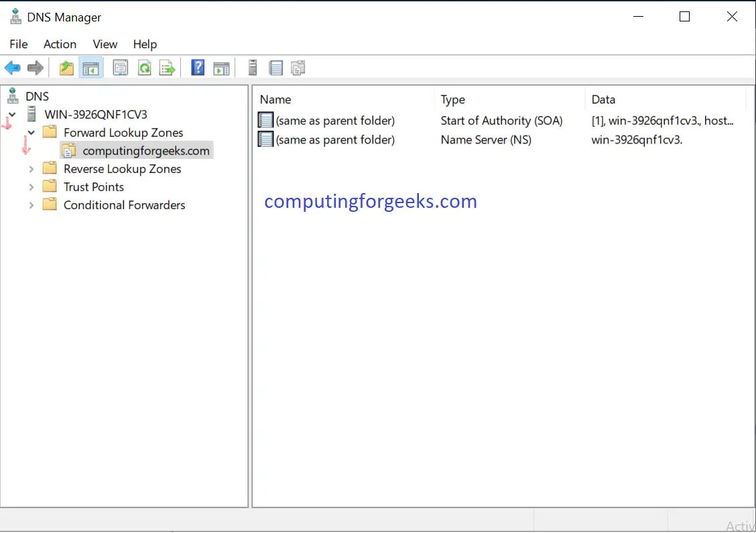Click the DNS server icon on the toolbar
Image resolution: width=756 pixels, height=533 pixels.
point(252,67)
